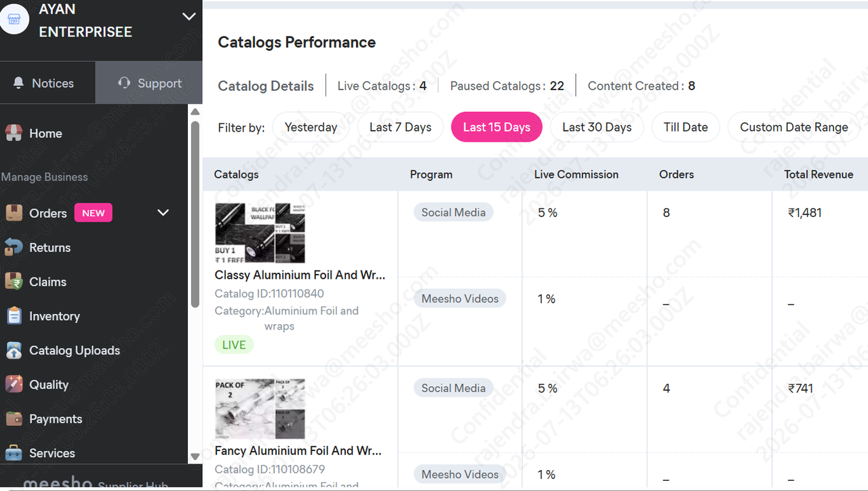Choose the Till Date filter
Viewport: 868px width, 491px height.
686,127
